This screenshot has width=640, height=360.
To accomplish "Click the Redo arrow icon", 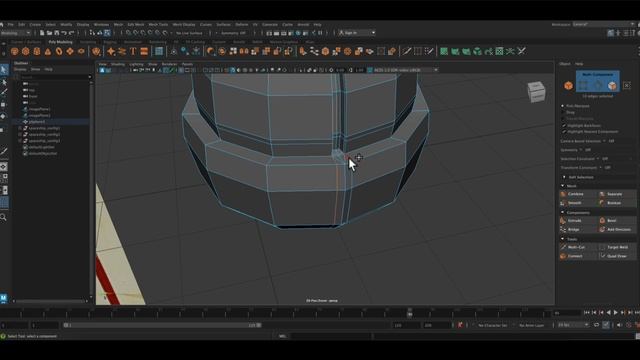I will [x=71, y=33].
